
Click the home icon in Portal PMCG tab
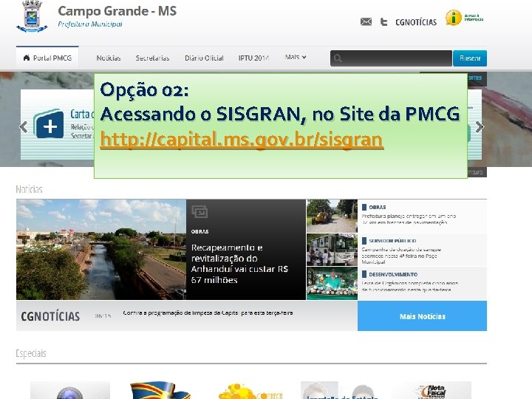tap(27, 58)
